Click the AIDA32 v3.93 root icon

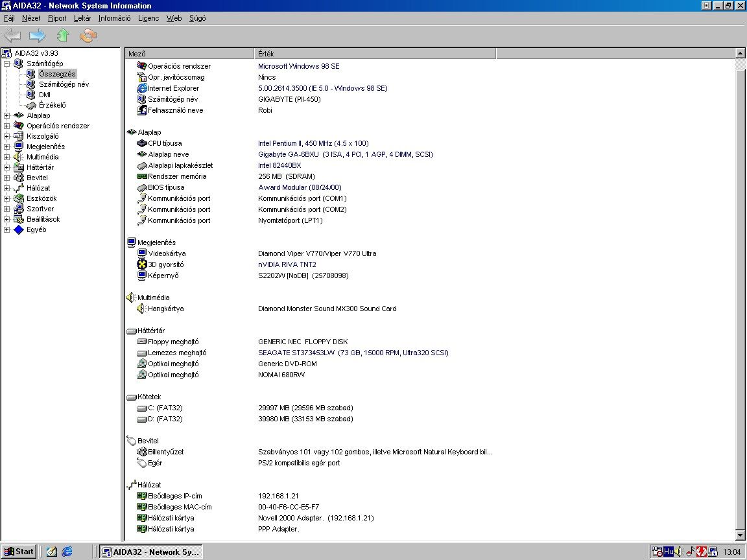(x=6, y=53)
